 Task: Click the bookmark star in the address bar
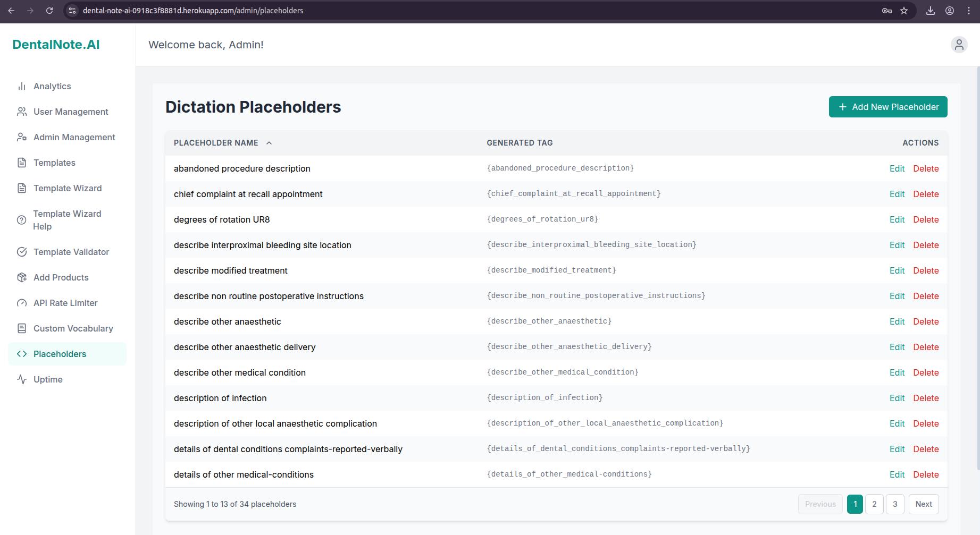(904, 11)
